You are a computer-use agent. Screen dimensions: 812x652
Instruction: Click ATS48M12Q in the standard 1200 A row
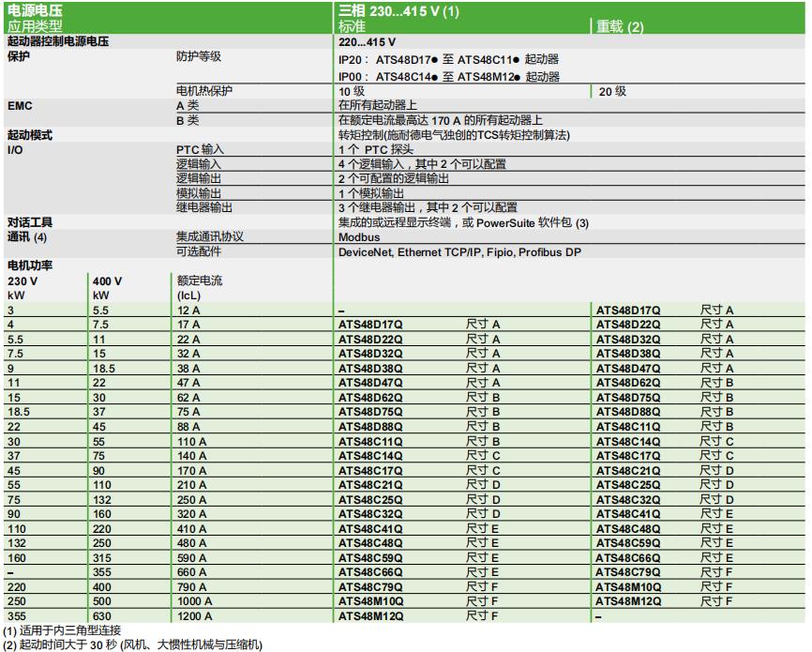pyautogui.click(x=370, y=616)
